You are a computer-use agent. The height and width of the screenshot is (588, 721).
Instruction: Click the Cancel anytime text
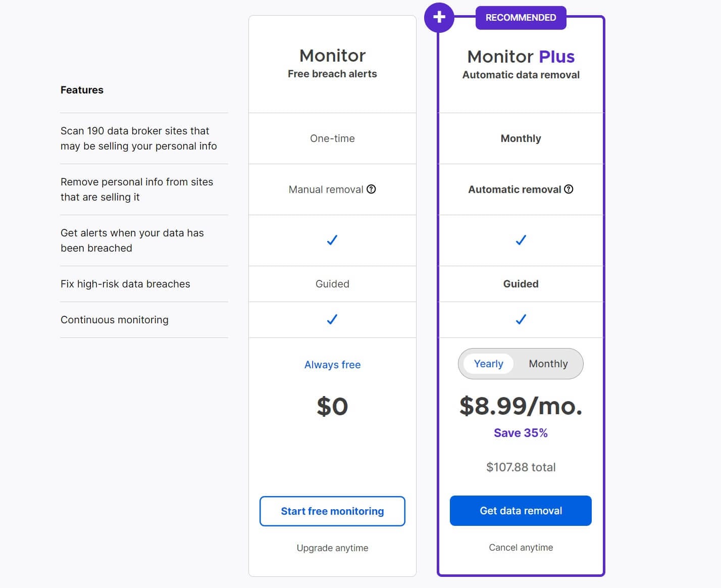(x=521, y=547)
